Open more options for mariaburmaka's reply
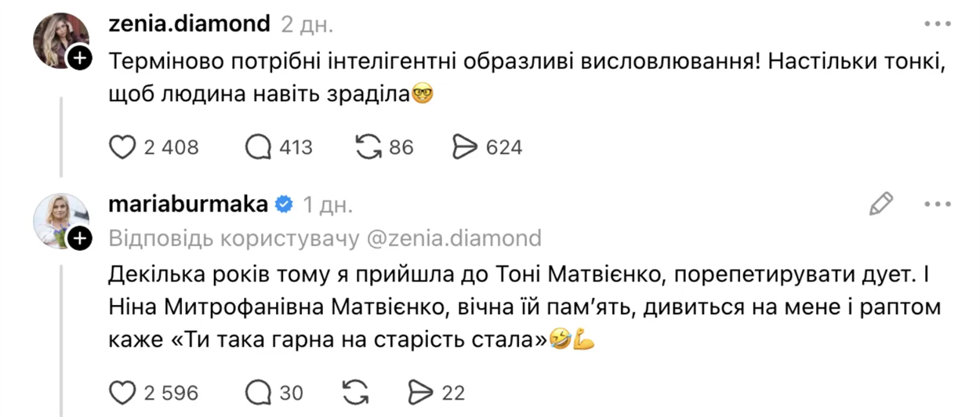 (x=937, y=205)
